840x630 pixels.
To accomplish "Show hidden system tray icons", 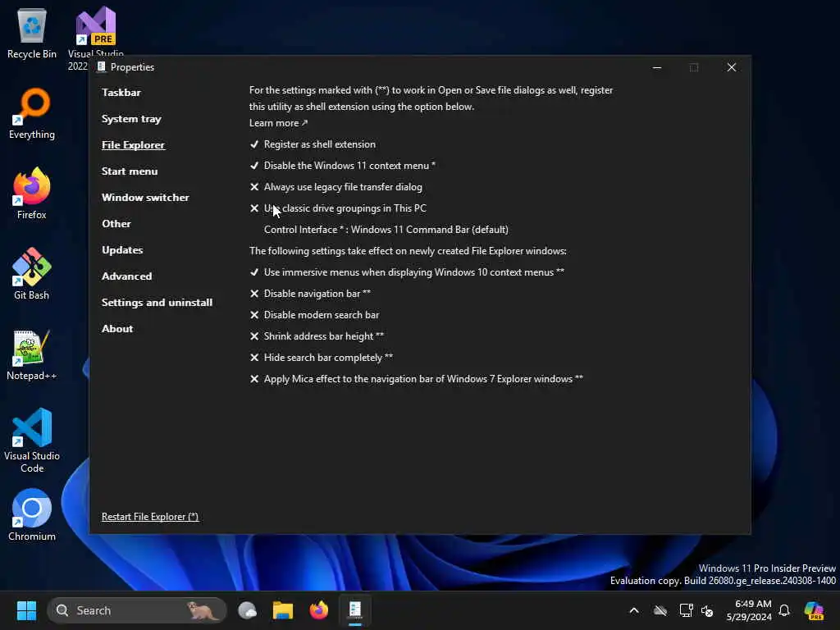I will coord(634,610).
